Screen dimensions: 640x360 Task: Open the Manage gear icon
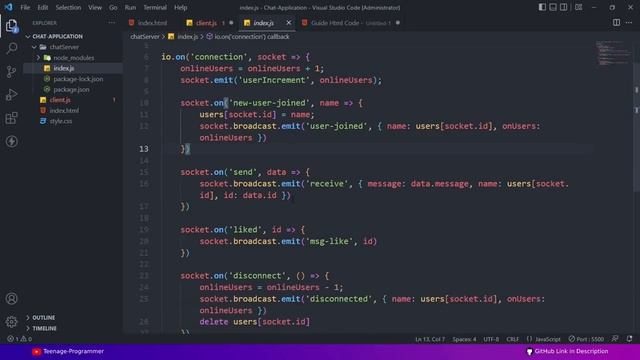(11, 322)
